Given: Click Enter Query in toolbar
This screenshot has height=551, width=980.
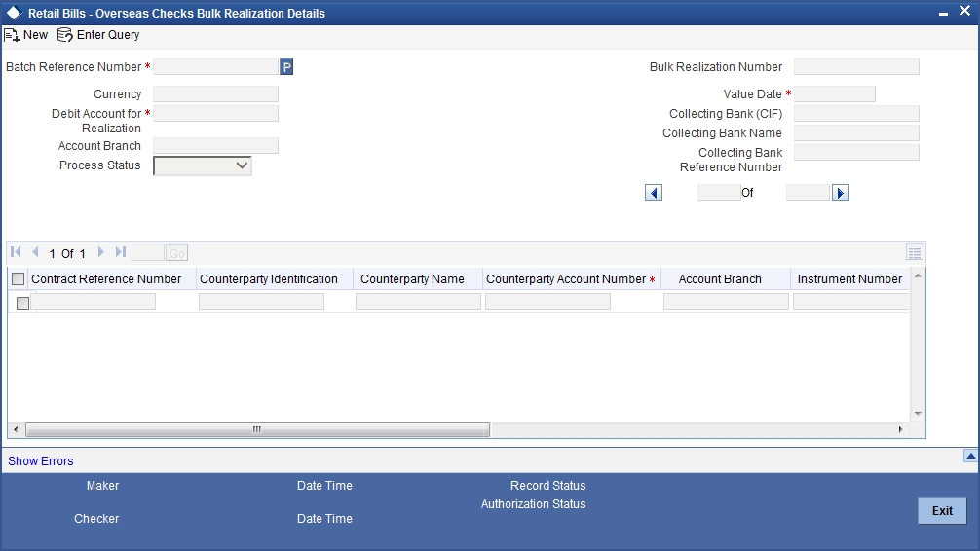Looking at the screenshot, I should pos(98,35).
